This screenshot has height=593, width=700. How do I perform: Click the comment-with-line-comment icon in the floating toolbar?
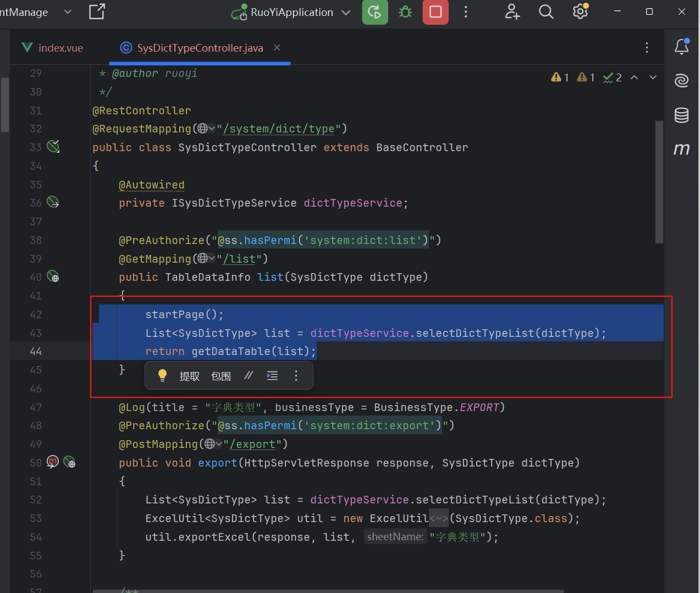(249, 375)
